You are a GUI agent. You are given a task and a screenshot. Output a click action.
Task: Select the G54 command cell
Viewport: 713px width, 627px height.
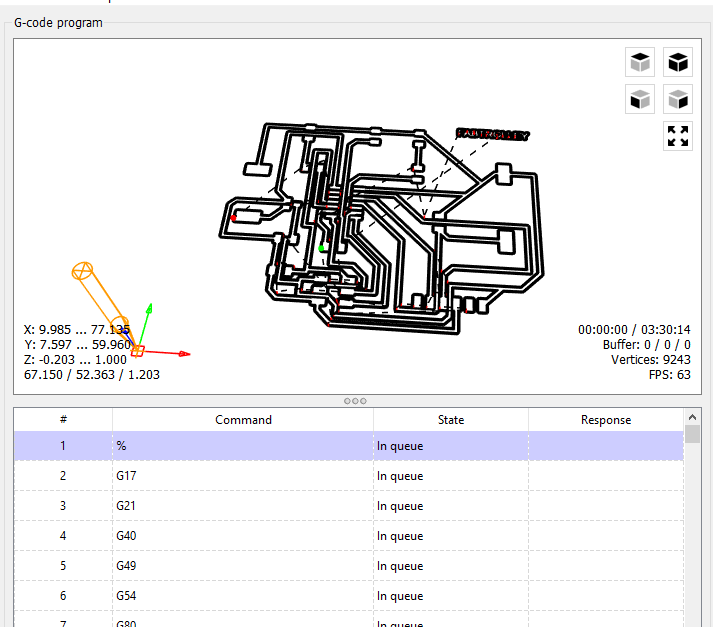[x=243, y=596]
